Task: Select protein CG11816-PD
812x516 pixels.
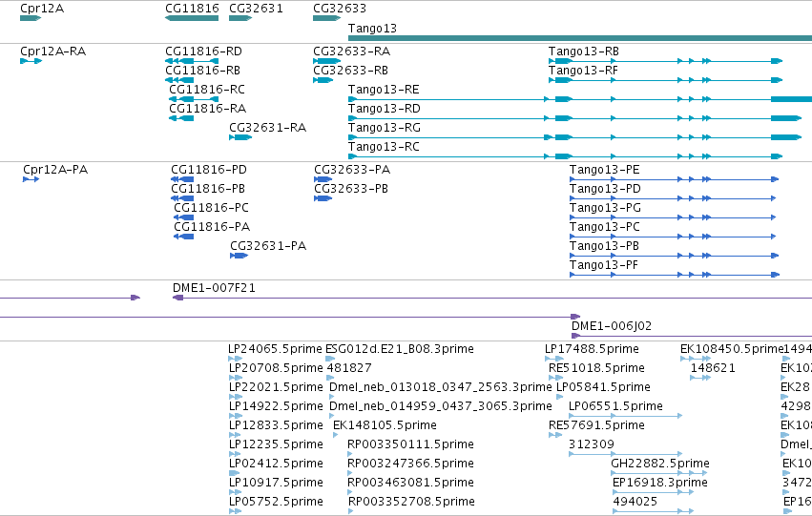Action: pos(209,170)
